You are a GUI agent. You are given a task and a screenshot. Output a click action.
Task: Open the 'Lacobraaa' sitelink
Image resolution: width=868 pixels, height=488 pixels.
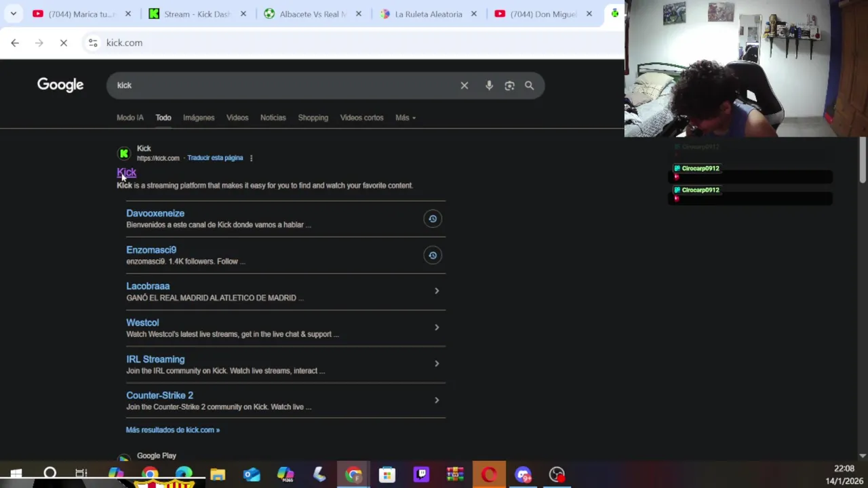click(148, 286)
